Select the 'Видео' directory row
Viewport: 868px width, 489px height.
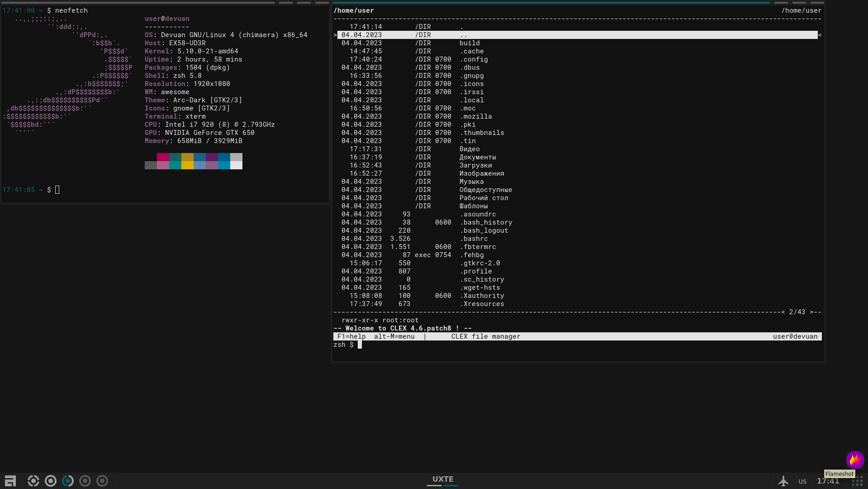pos(578,149)
